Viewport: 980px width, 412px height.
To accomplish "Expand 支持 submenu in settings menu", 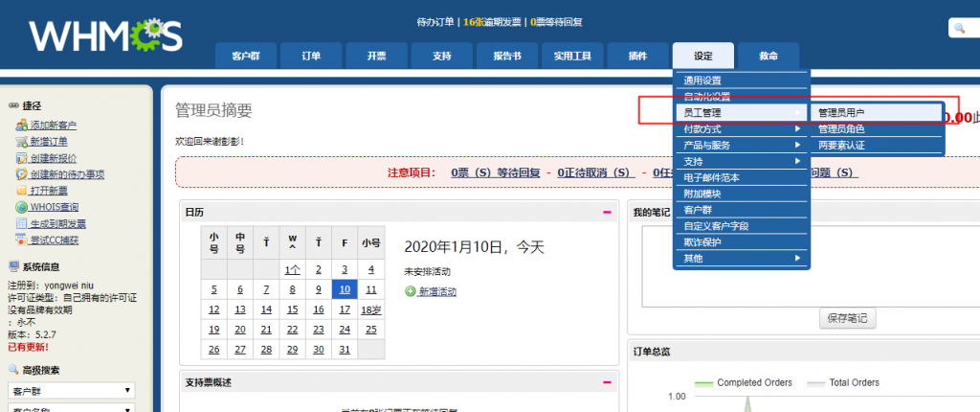I will click(742, 162).
